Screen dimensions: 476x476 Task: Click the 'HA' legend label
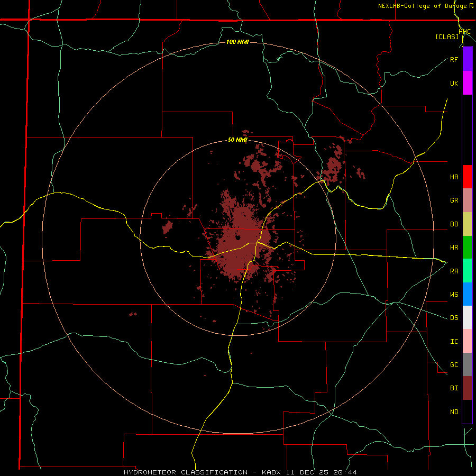(x=454, y=177)
